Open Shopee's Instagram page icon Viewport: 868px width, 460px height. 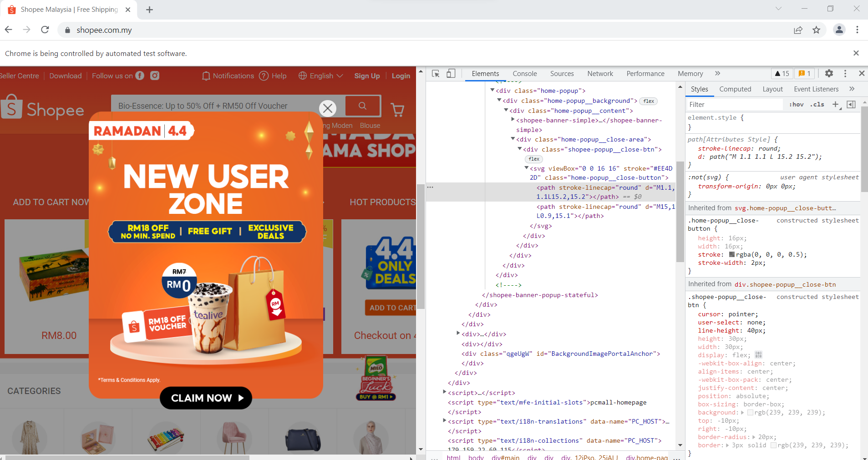pos(155,76)
